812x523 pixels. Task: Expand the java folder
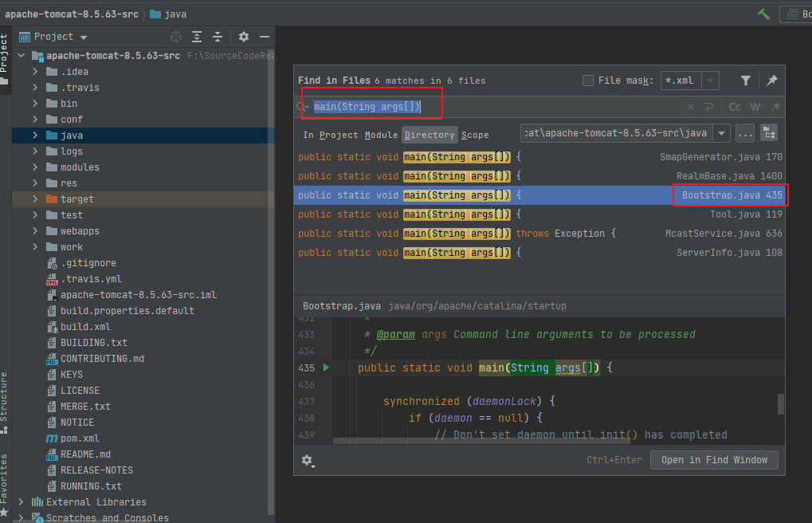pos(35,136)
